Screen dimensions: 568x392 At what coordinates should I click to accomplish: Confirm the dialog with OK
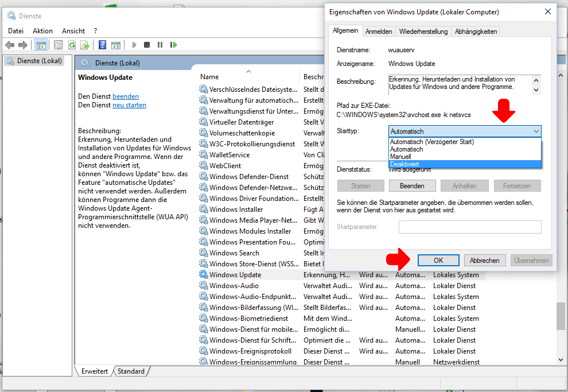coord(438,260)
